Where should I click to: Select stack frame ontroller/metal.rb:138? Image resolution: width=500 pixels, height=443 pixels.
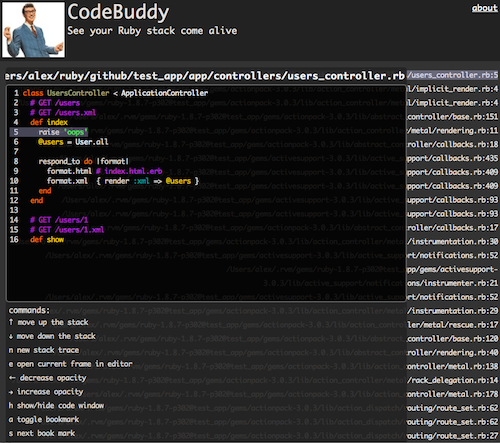tap(453, 366)
